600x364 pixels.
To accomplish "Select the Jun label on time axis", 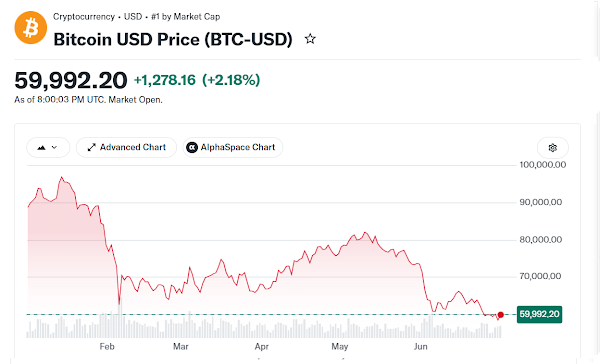I will 421,347.
